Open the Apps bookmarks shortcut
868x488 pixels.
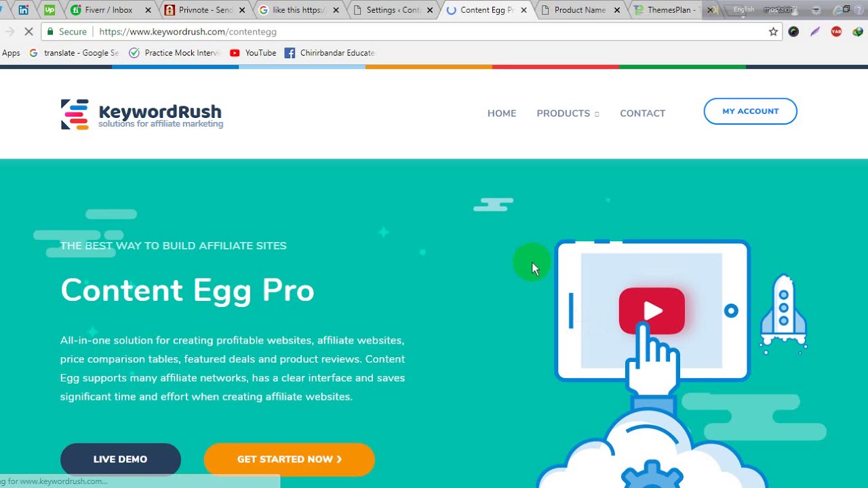[11, 53]
